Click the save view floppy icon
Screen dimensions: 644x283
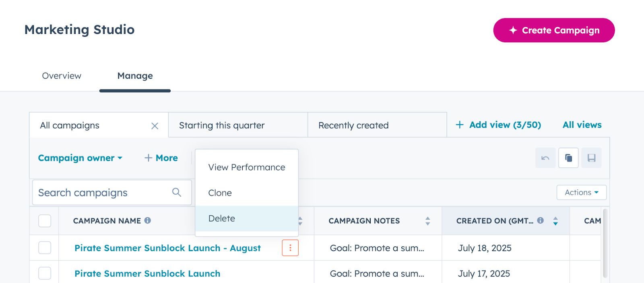point(591,158)
